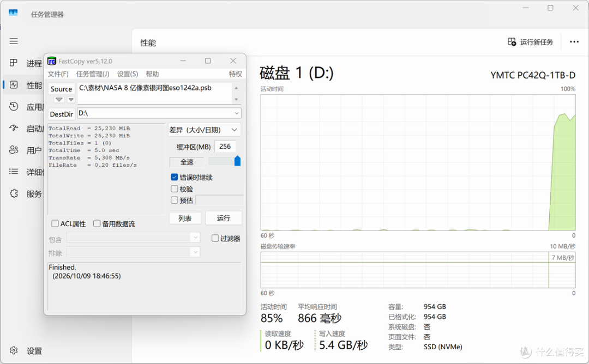This screenshot has height=364, width=589.
Task: Click the 5.4 GB/秒 write speed value
Action: click(x=344, y=345)
